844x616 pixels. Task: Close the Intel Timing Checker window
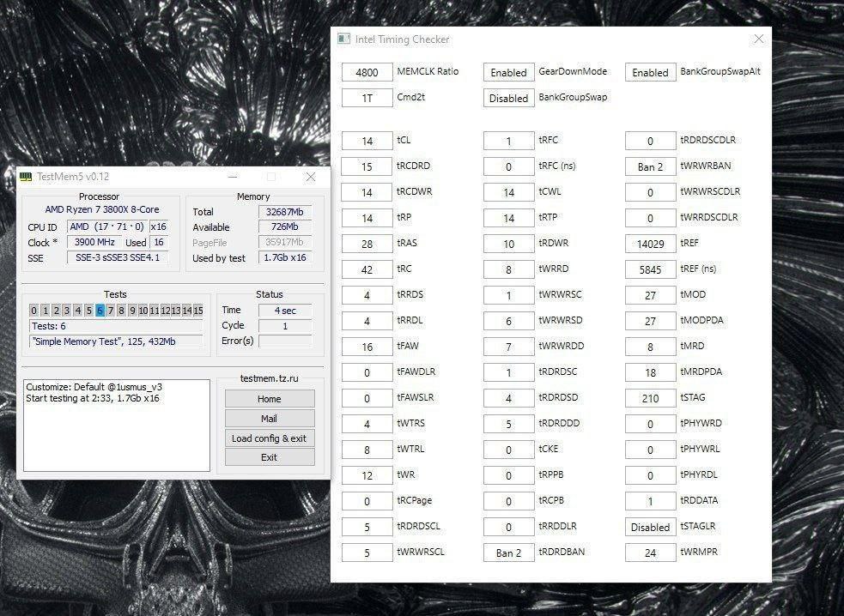(x=758, y=39)
